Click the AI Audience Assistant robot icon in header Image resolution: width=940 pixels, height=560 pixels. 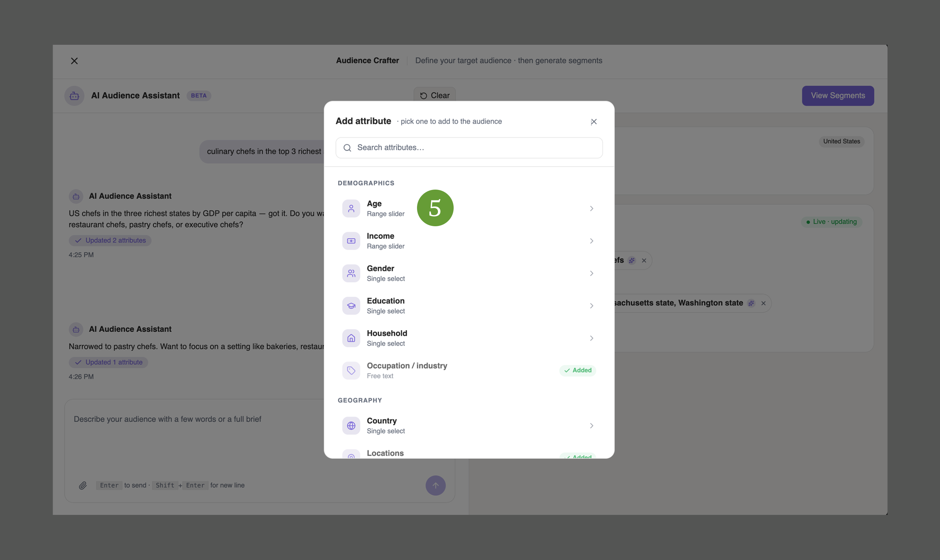coord(74,96)
